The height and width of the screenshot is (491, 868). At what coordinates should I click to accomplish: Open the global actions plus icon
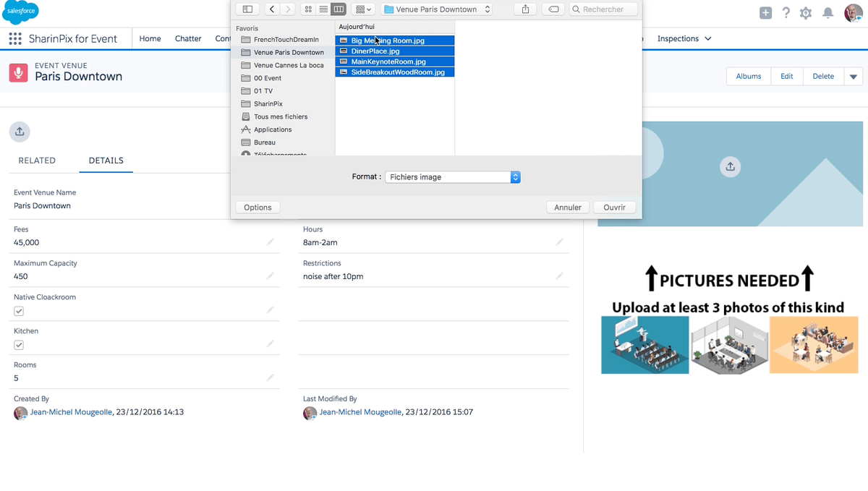[x=765, y=13]
